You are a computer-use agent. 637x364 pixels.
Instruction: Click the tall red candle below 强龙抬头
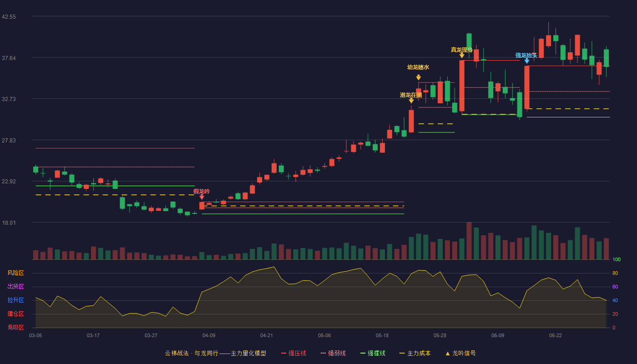click(527, 87)
